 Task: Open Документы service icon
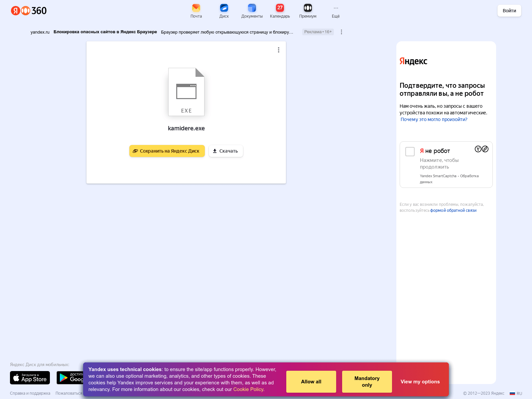[x=252, y=11]
